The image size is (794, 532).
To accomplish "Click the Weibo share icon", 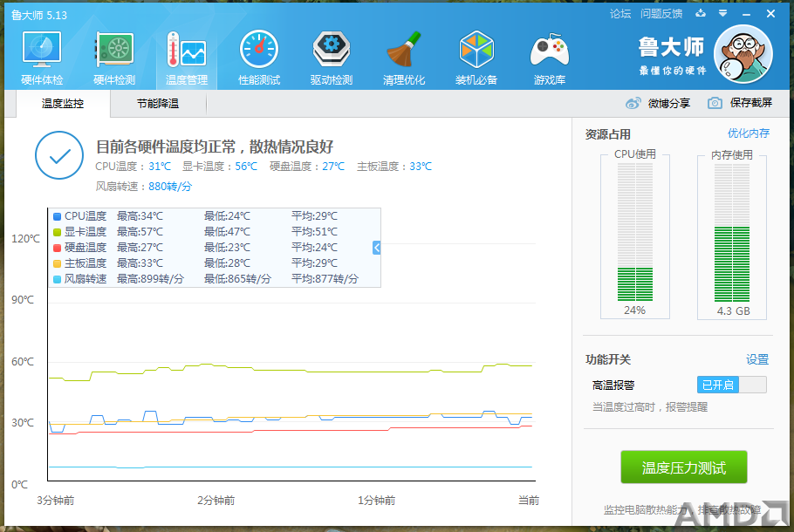I will click(x=633, y=103).
